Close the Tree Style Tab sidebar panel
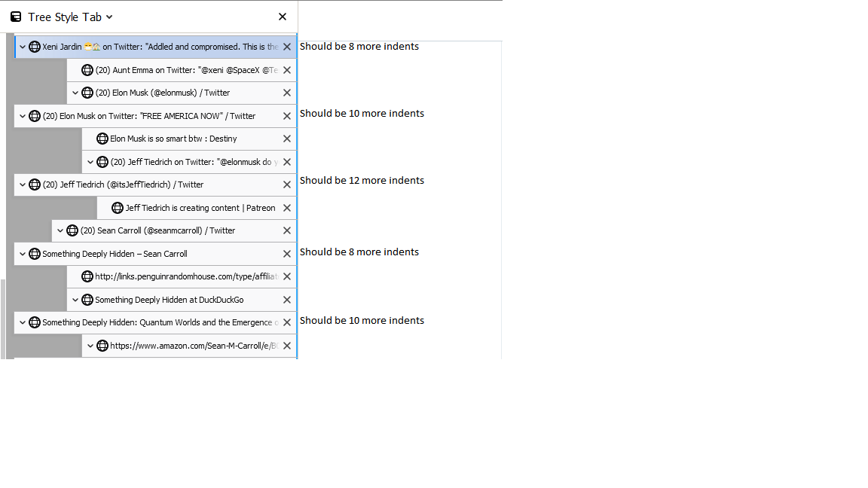 (283, 17)
